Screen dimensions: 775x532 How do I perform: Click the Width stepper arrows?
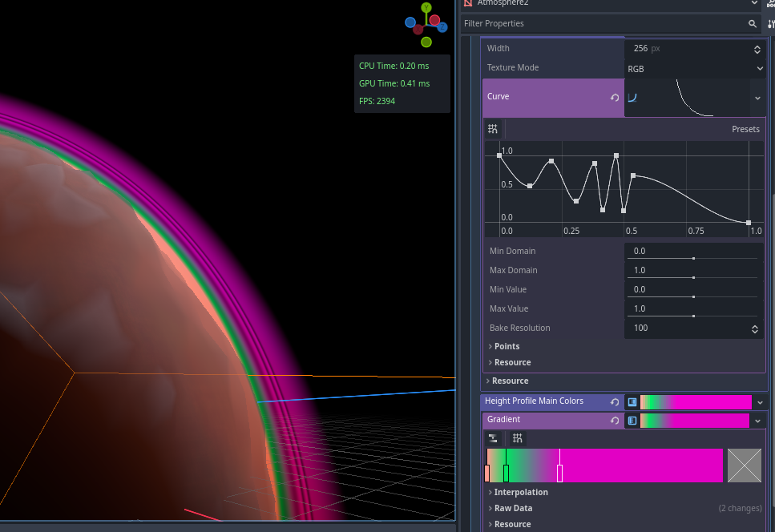pyautogui.click(x=757, y=49)
